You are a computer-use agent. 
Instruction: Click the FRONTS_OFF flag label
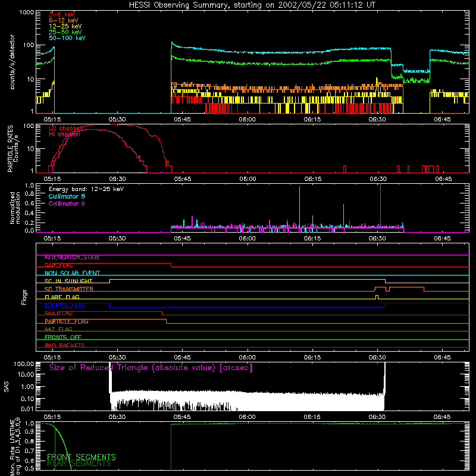[63, 337]
